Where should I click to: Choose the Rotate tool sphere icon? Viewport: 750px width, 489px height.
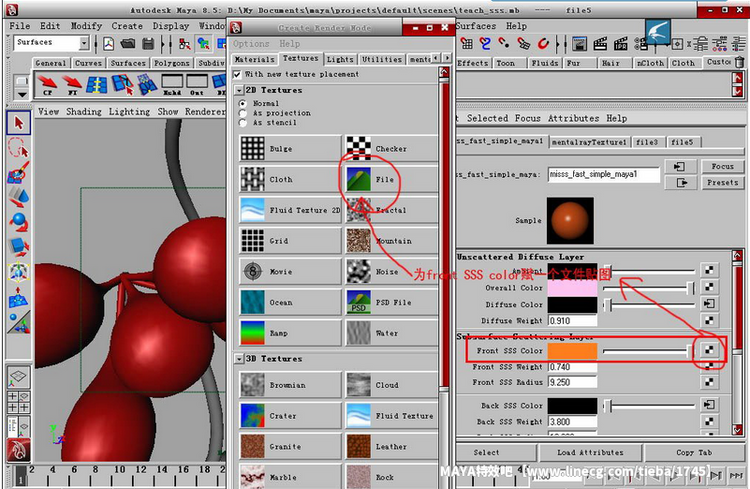19,222
